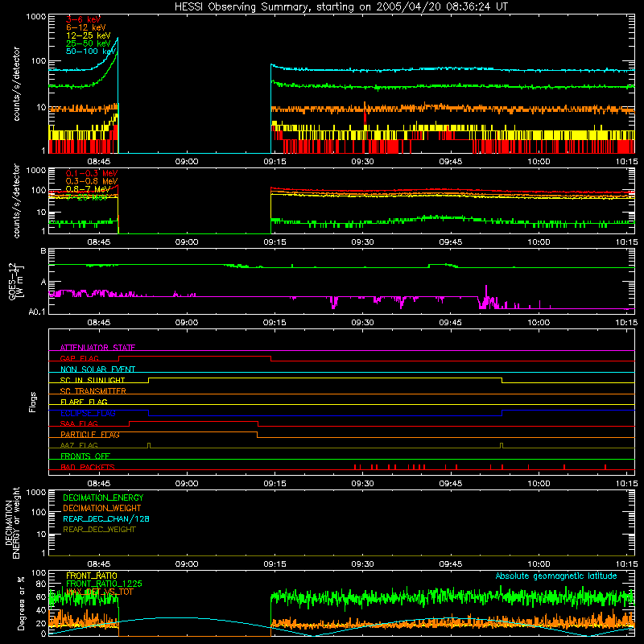Screen dimensions: 644x644
Task: Click the REAR_DEC_CHAN/128 legend entry
Action: coord(106,518)
